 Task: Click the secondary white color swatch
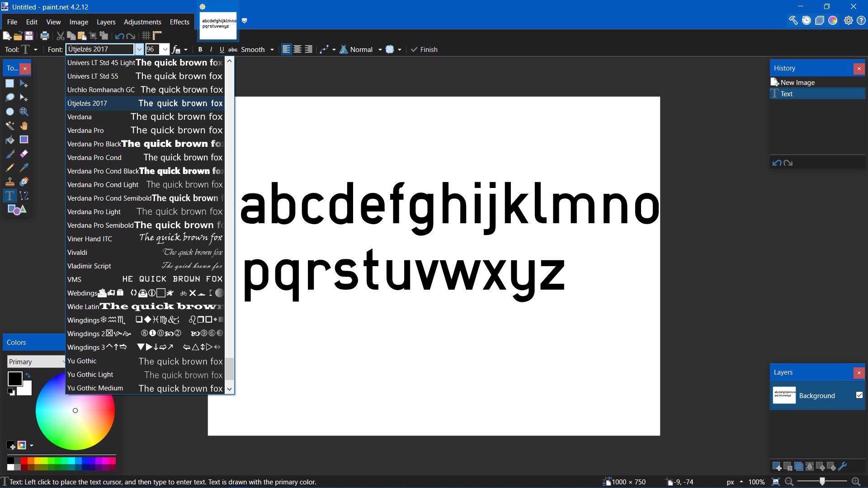26,389
